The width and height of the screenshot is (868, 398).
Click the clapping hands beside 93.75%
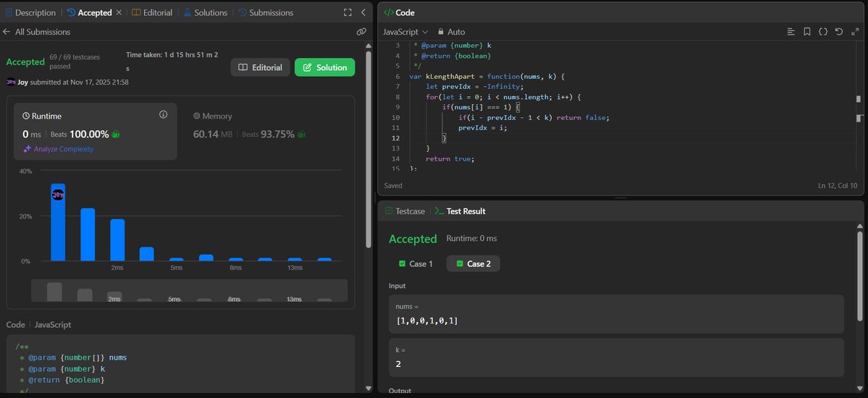pos(301,134)
